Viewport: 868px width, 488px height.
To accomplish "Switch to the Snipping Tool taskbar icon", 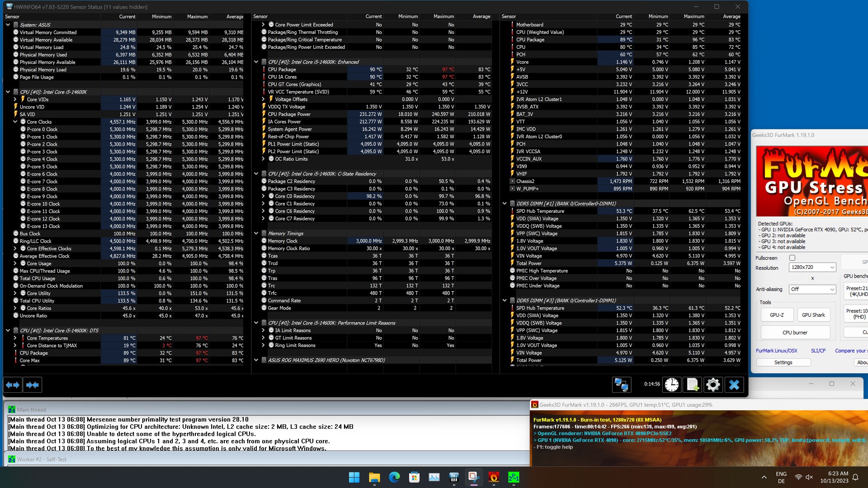I will [x=474, y=477].
